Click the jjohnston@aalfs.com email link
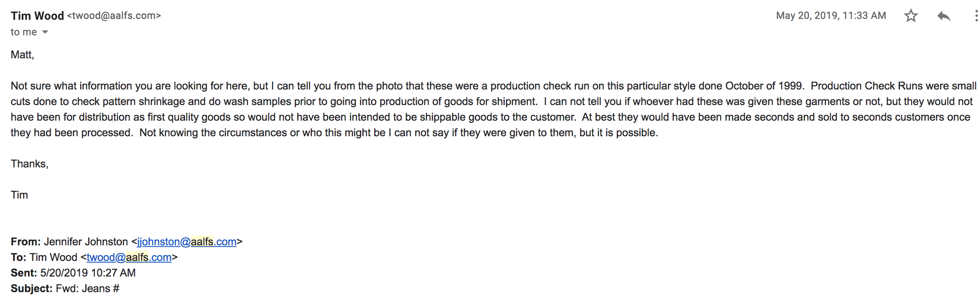 (x=186, y=242)
